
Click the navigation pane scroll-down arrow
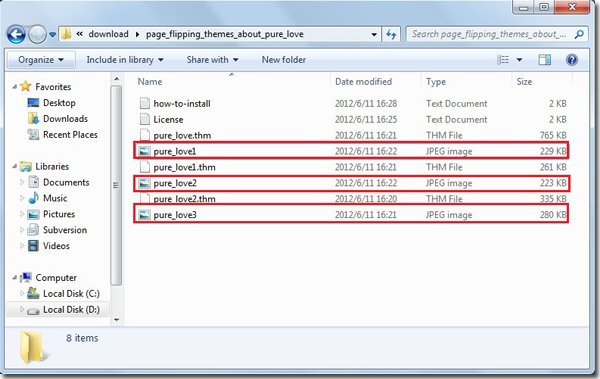(117, 320)
